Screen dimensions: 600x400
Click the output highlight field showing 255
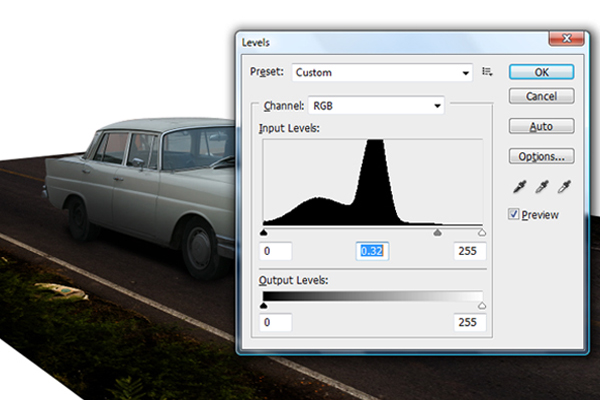tap(470, 322)
